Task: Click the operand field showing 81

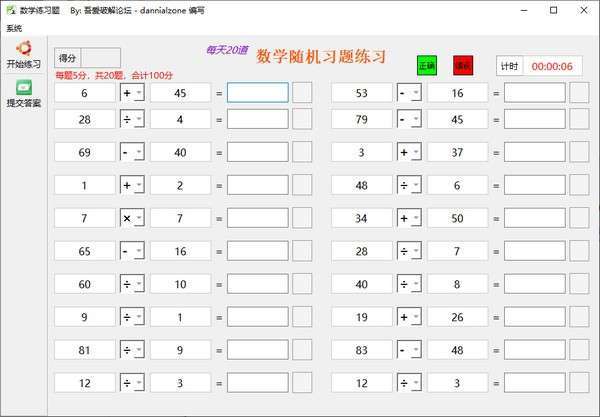Action: (85, 350)
